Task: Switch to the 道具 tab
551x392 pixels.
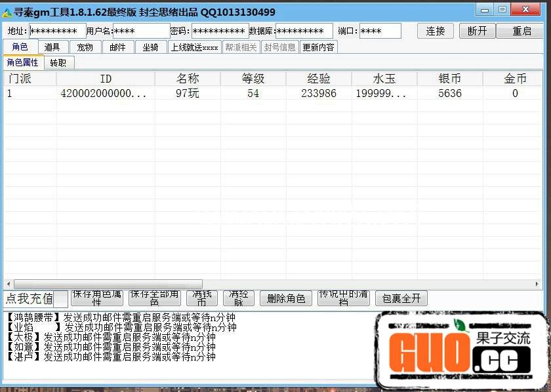Action: click(x=52, y=47)
